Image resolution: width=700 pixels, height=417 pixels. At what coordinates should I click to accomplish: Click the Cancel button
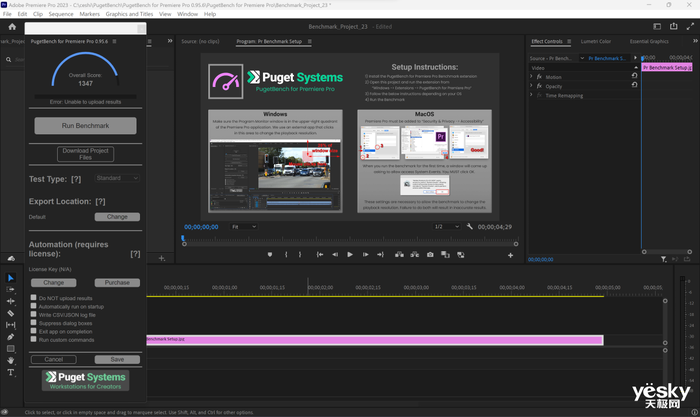pyautogui.click(x=54, y=359)
